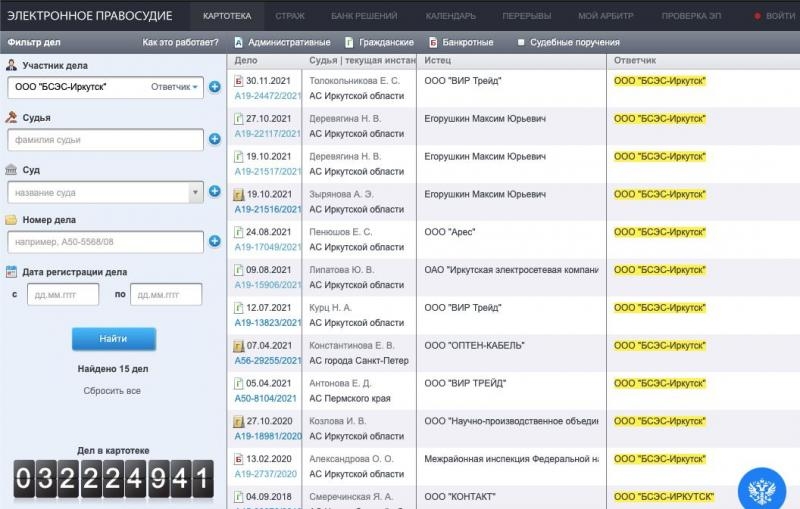Open case А19-17049/2021
Image resolution: width=800 pixels, height=509 pixels.
click(x=268, y=247)
